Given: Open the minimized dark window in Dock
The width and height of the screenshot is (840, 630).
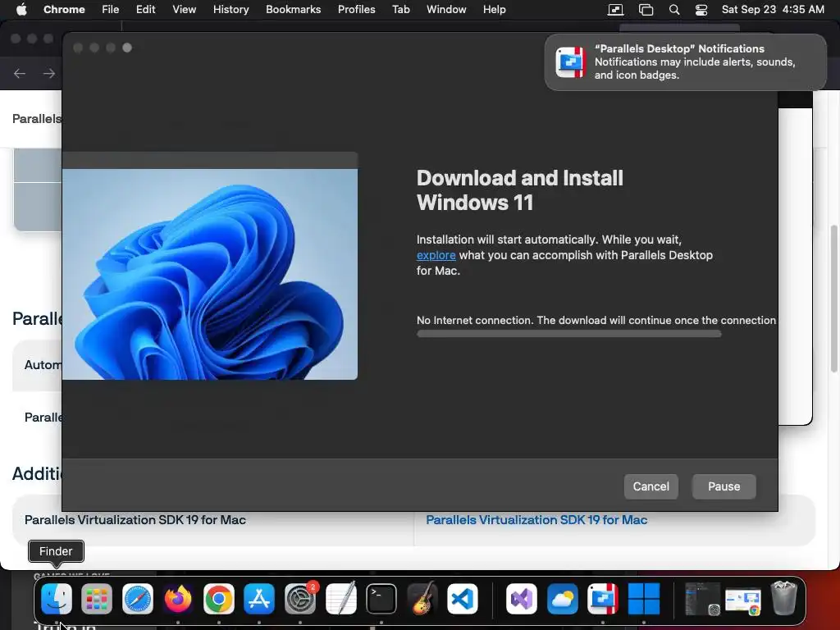Looking at the screenshot, I should (x=703, y=598).
